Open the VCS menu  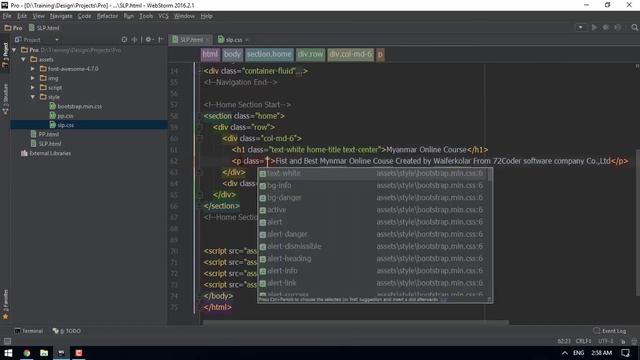[x=163, y=16]
